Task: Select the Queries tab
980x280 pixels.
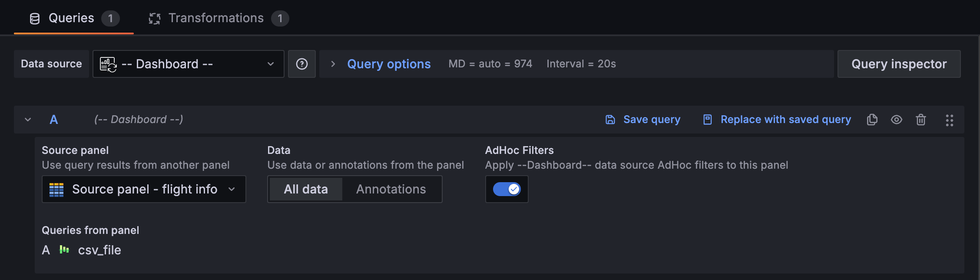Action: click(x=72, y=18)
